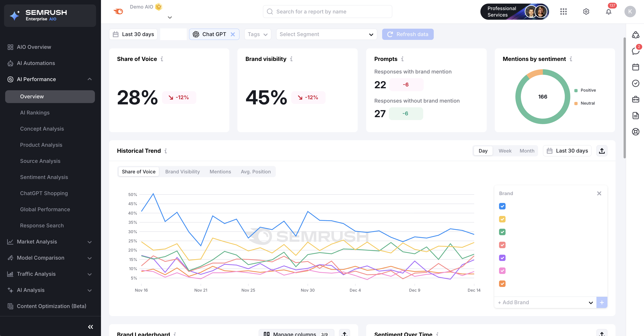Viewport: 644px width, 336px height.
Task: Select the Week trend interval
Action: [x=505, y=151]
